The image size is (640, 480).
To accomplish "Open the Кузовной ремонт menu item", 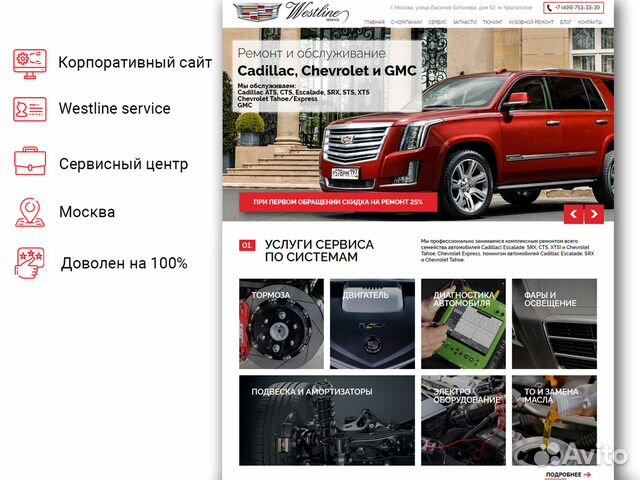I will 531,22.
